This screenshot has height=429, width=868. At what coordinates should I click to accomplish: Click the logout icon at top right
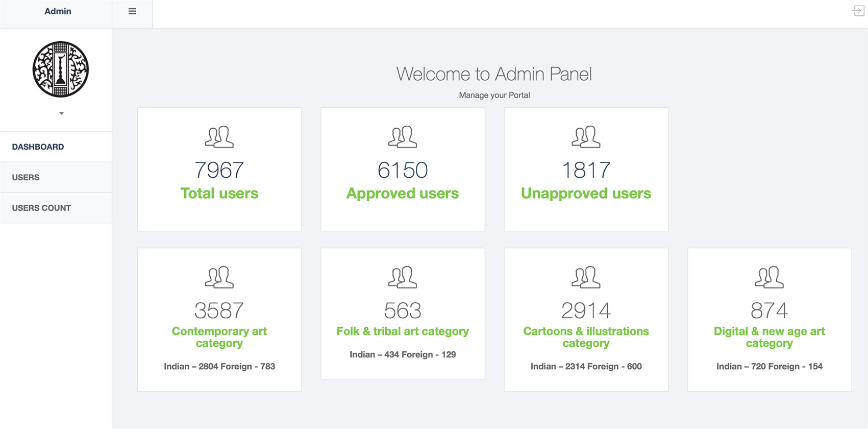pyautogui.click(x=858, y=11)
